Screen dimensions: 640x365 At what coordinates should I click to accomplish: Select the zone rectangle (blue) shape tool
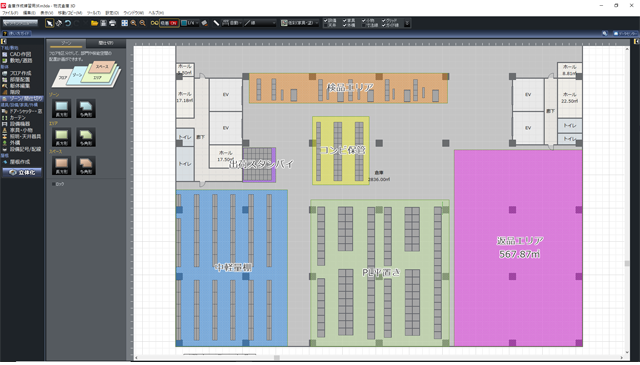(62, 109)
